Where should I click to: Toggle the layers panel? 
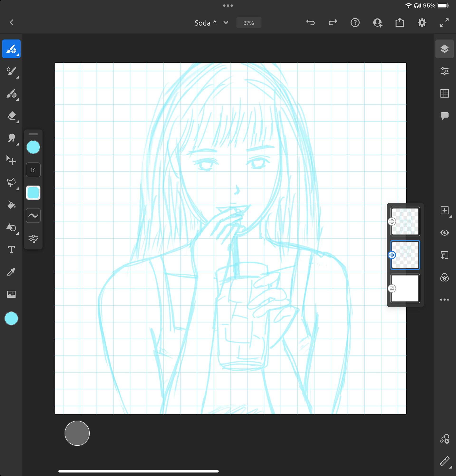444,49
